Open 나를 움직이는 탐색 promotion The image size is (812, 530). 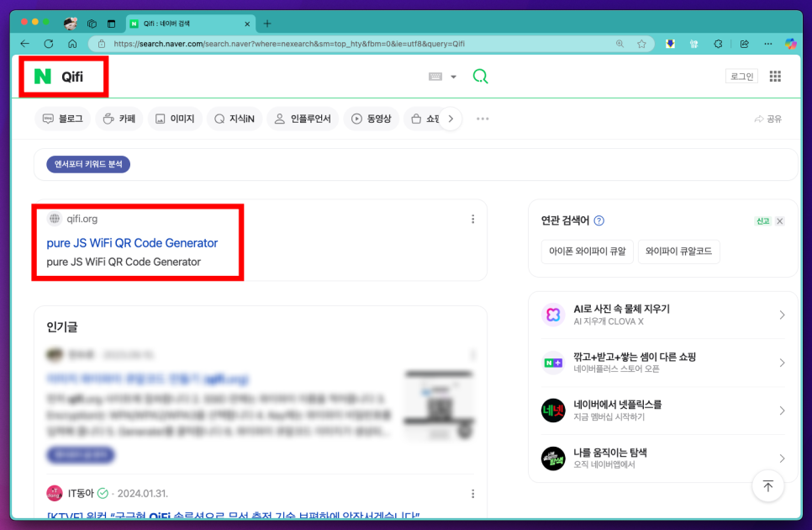coord(610,453)
